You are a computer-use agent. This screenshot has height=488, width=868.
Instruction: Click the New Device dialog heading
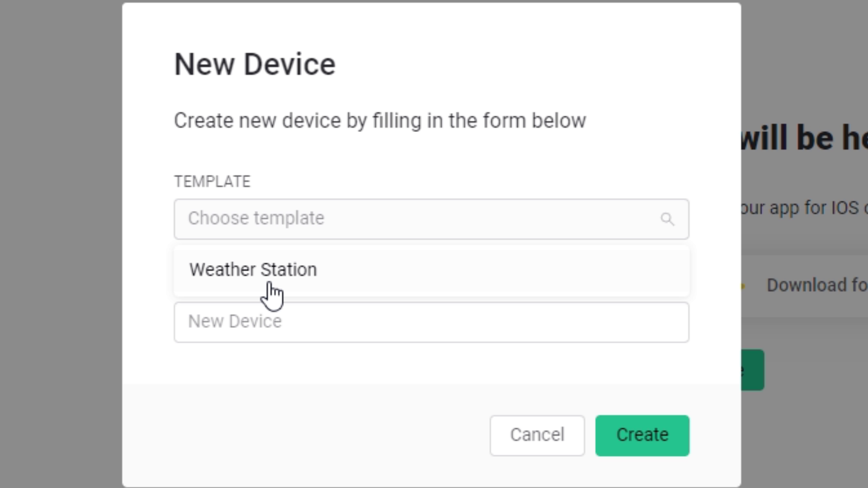click(x=255, y=64)
